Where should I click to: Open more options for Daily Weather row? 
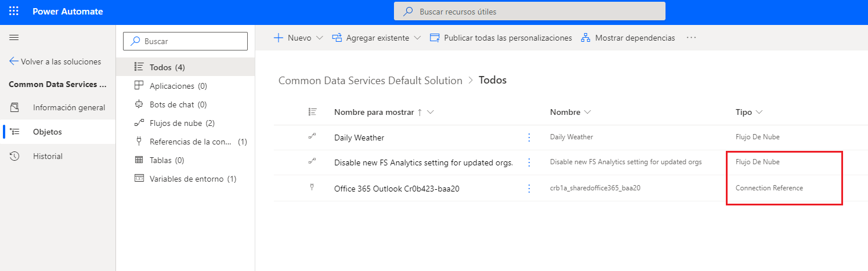pos(529,138)
